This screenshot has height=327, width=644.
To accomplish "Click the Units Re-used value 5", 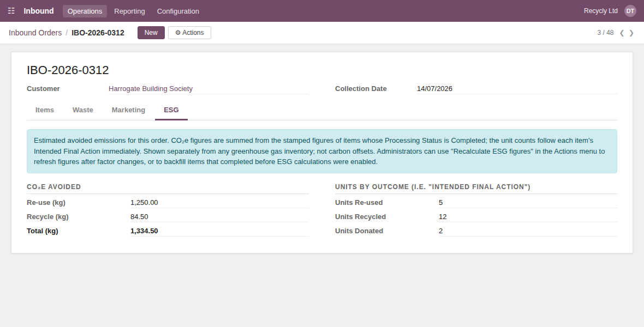I will click(528, 203).
